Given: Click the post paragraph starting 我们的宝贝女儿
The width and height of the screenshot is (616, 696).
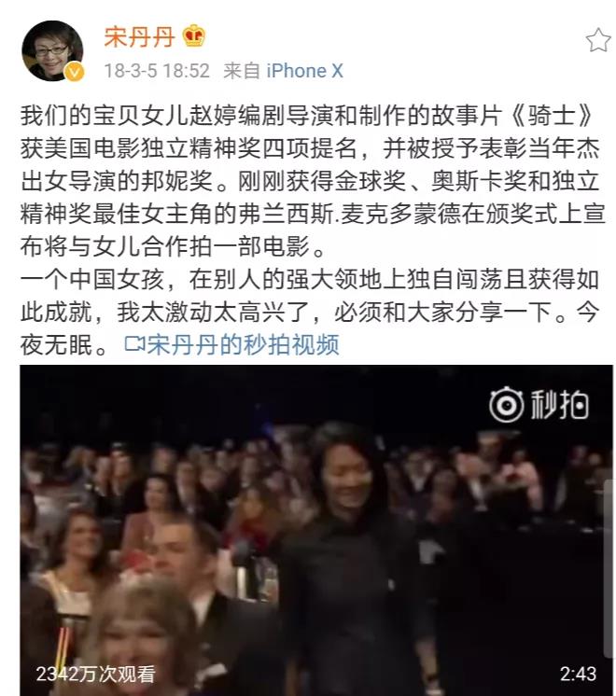Looking at the screenshot, I should 313,181.
